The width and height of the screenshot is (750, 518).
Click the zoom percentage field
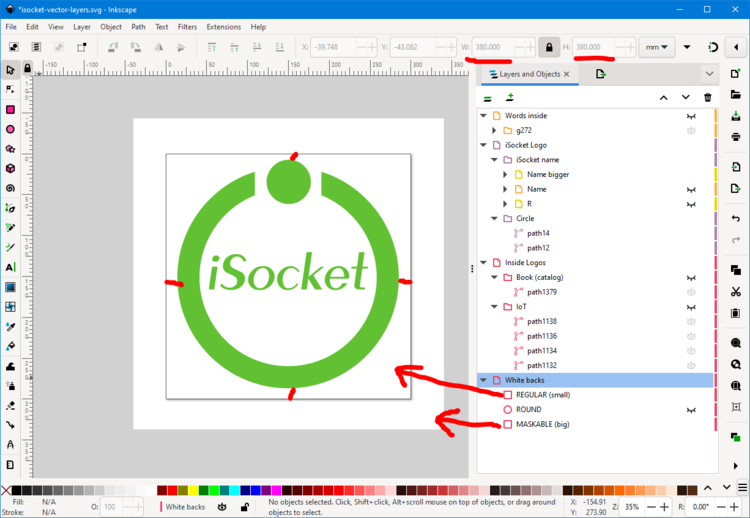coord(632,507)
